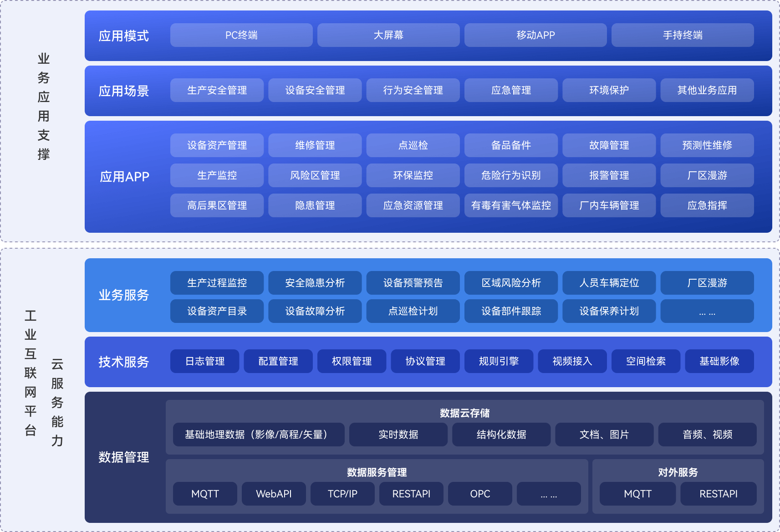Screen dimensions: 780x532
Task: Select the OPC box
Action: tap(480, 494)
